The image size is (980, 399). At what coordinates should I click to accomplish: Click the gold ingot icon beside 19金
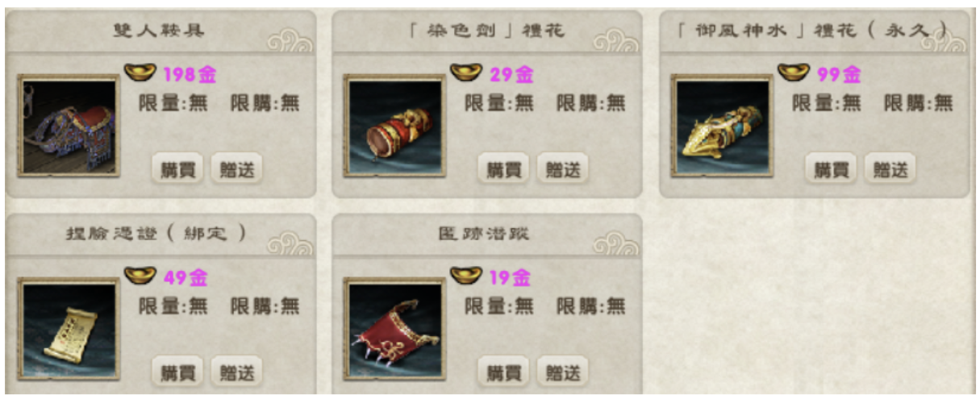(465, 276)
